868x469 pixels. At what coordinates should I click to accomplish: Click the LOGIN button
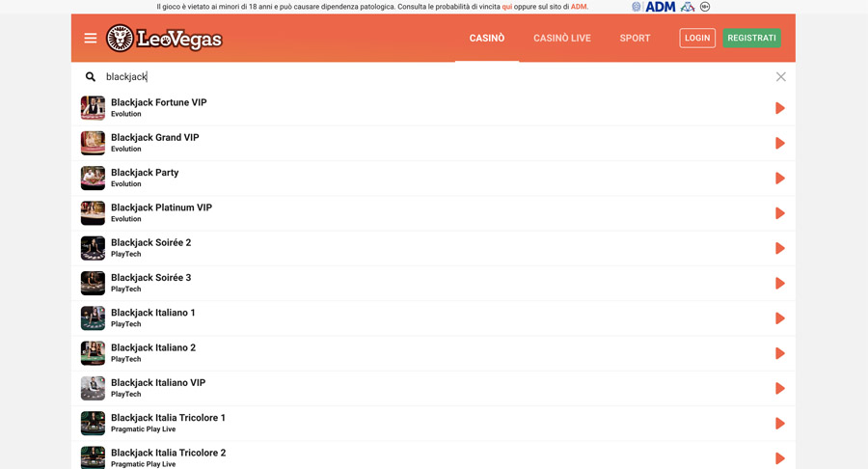pyautogui.click(x=697, y=39)
